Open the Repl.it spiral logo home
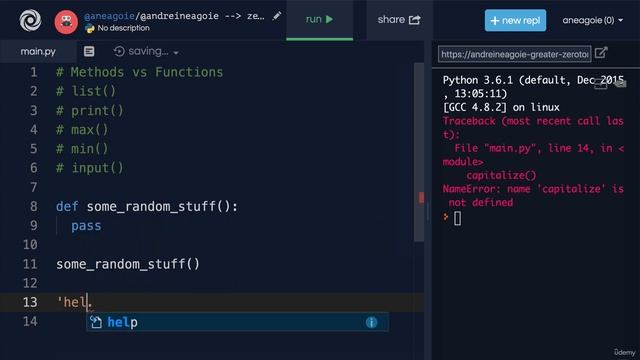640x360 pixels. 30,20
